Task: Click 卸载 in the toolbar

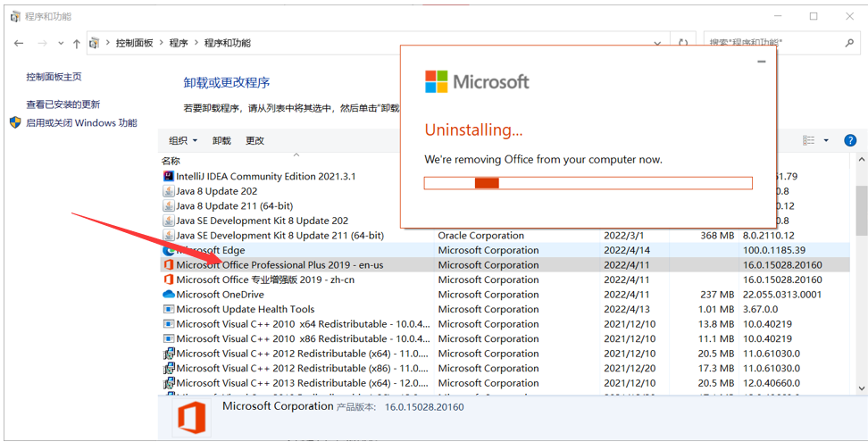Action: tap(221, 140)
